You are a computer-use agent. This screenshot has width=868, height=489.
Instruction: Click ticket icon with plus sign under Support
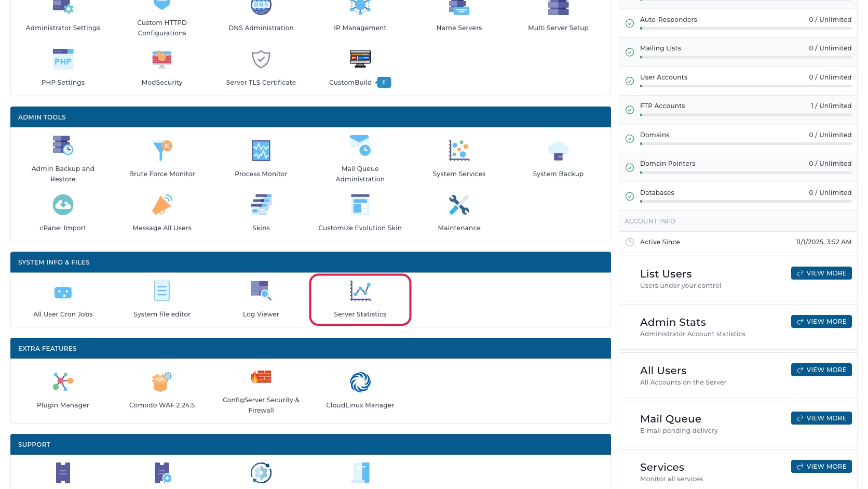(x=162, y=473)
